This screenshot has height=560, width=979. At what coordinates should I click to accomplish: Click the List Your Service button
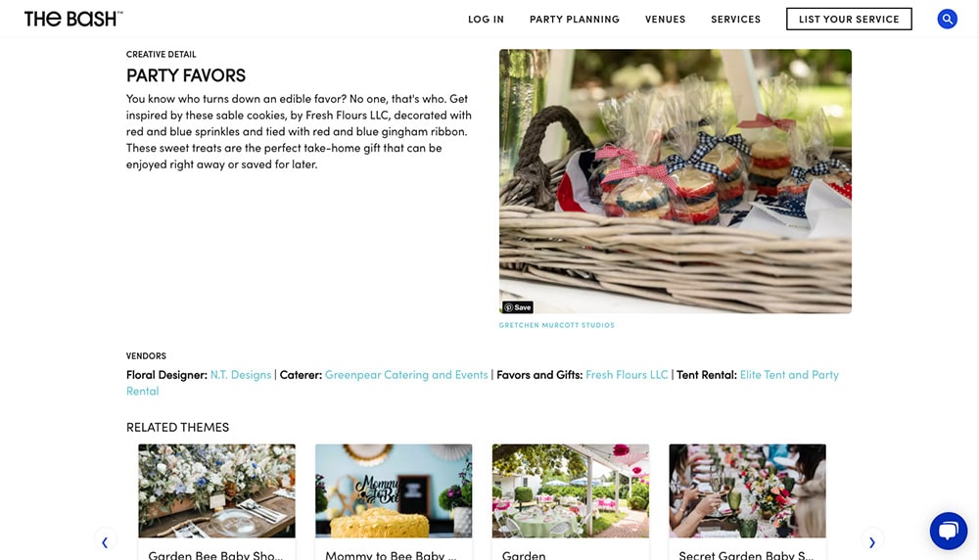(849, 19)
